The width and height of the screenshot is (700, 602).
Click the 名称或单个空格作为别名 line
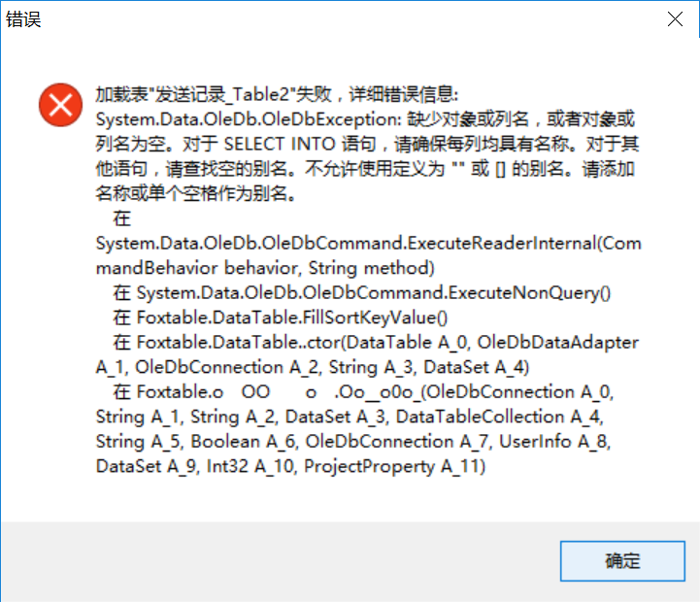[195, 193]
